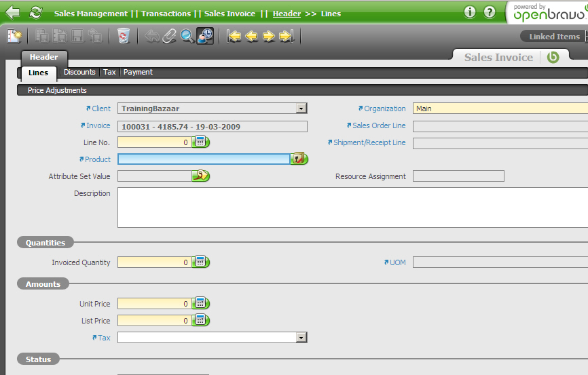
Task: Expand the Tax dropdown list
Action: [301, 338]
